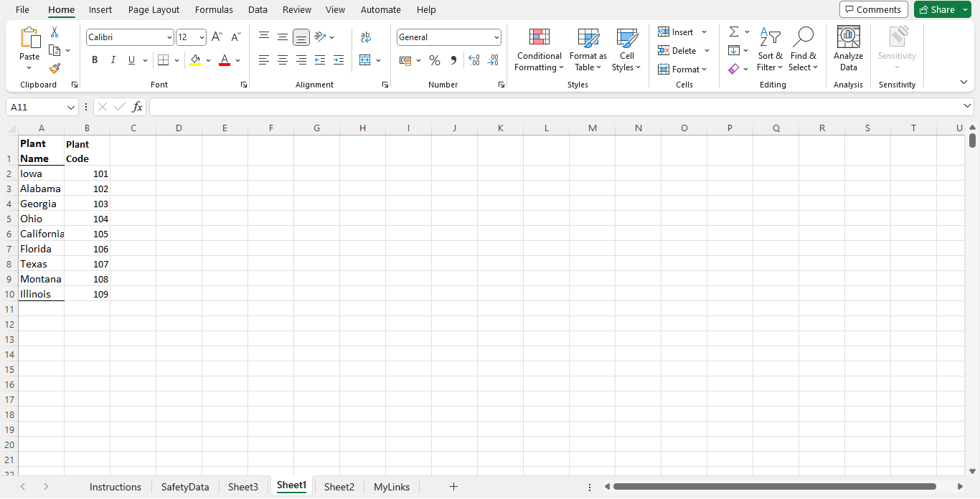
Task: Apply the Percent Style number format
Action: coord(435,60)
